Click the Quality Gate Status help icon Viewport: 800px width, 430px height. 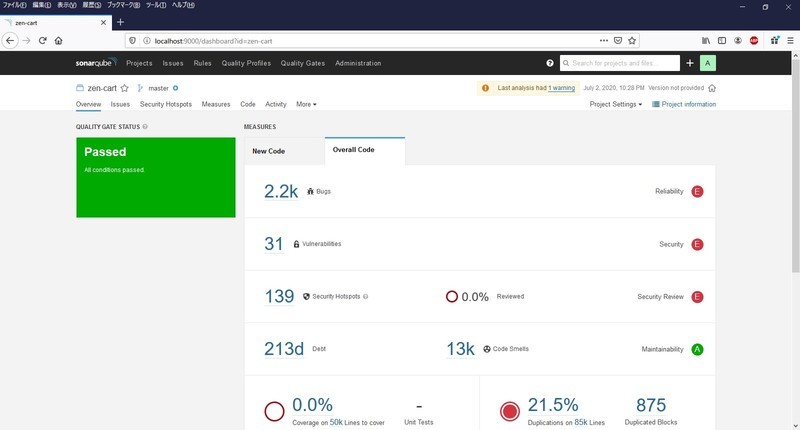[x=145, y=127]
